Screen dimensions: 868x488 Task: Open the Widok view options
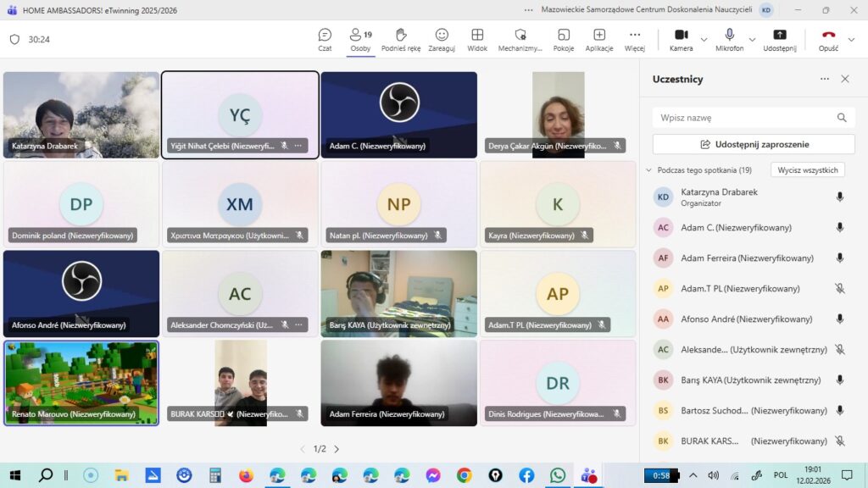click(x=476, y=40)
